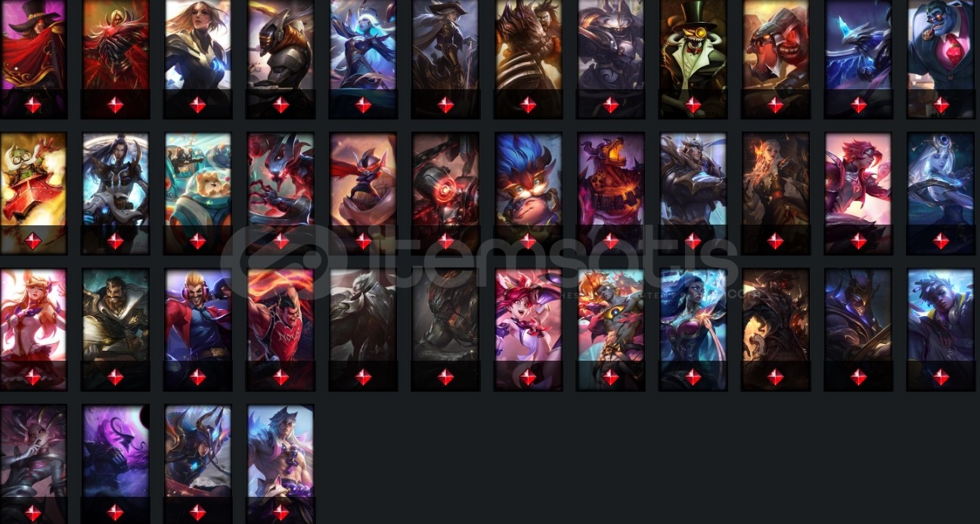The width and height of the screenshot is (980, 524).
Task: Click red gem under blue ice bird skin
Action: tap(858, 105)
